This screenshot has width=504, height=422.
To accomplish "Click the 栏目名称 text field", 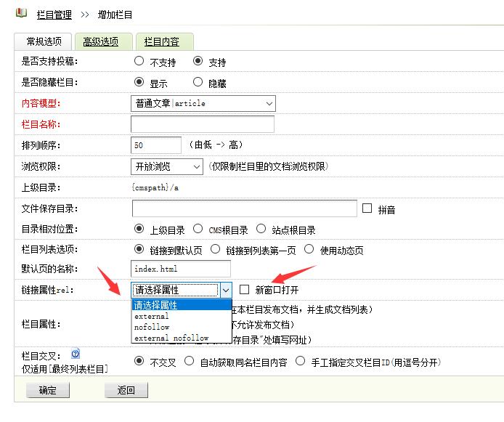I will point(203,124).
